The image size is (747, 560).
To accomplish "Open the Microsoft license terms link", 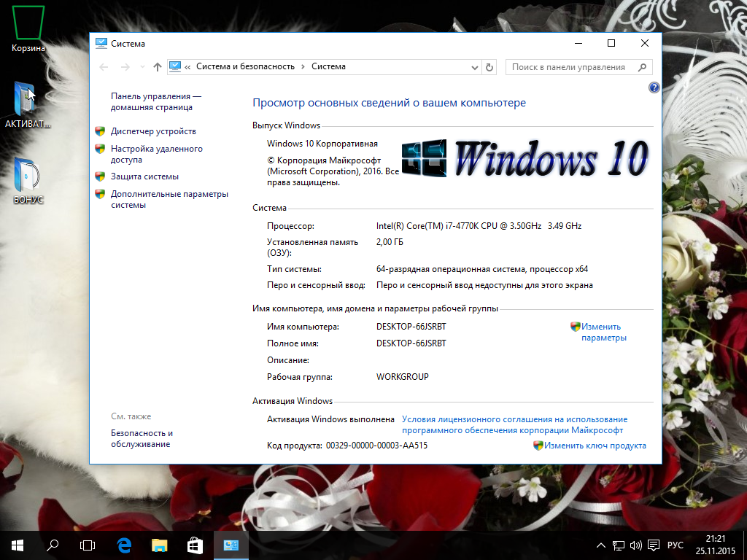I will (514, 425).
